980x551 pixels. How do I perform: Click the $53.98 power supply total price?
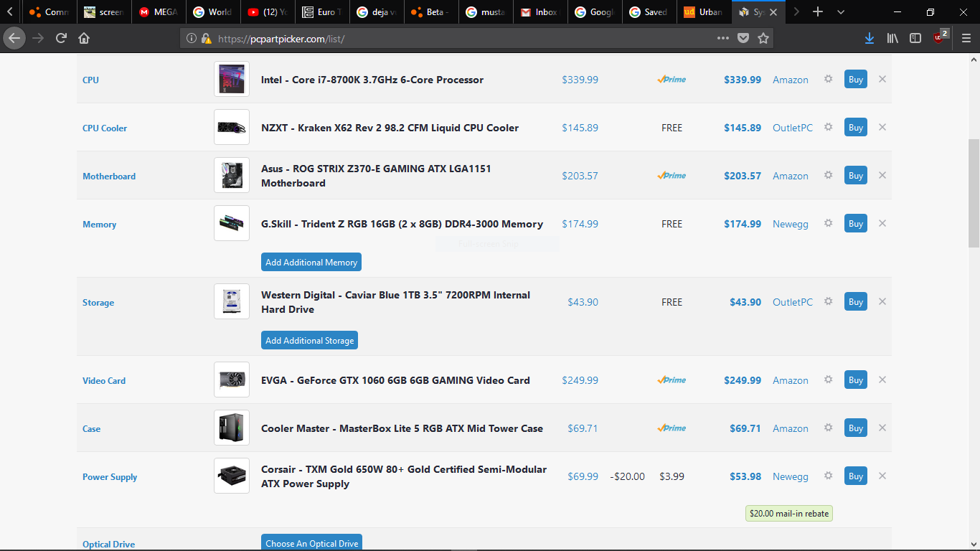click(x=745, y=476)
